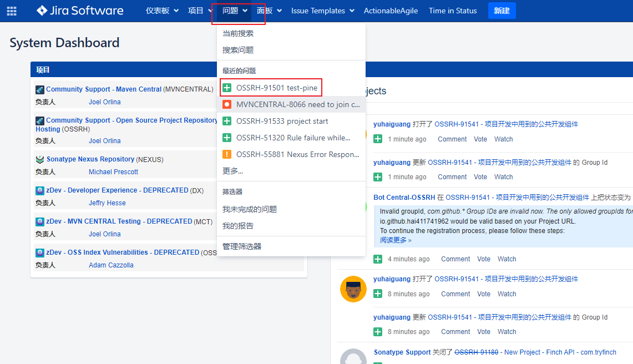Open the Community Support - Maven Central project link
The width and height of the screenshot is (633, 364).
104,89
